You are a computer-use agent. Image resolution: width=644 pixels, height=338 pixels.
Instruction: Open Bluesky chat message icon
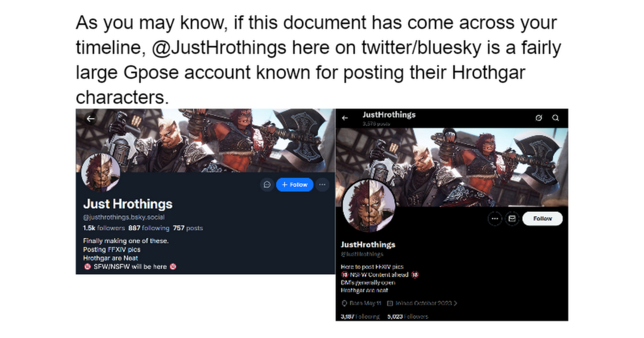pos(267,184)
